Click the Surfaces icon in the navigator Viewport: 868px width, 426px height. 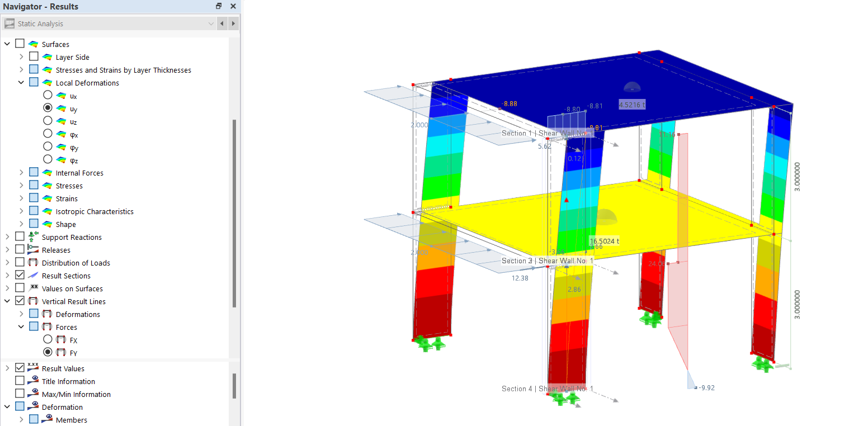pos(32,44)
